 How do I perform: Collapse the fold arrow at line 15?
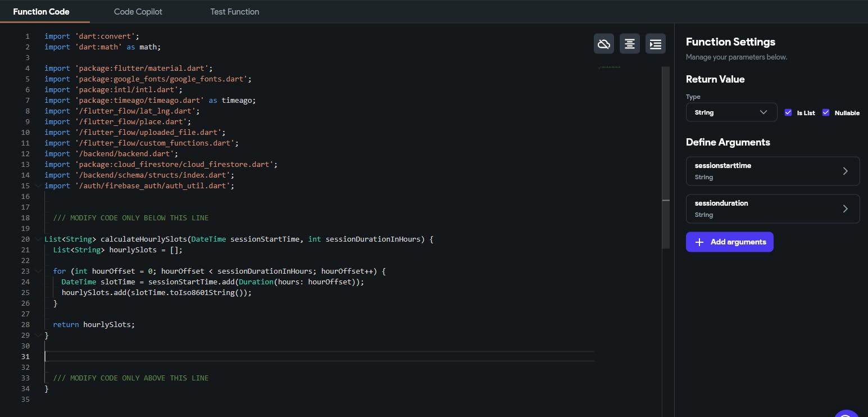click(x=38, y=186)
